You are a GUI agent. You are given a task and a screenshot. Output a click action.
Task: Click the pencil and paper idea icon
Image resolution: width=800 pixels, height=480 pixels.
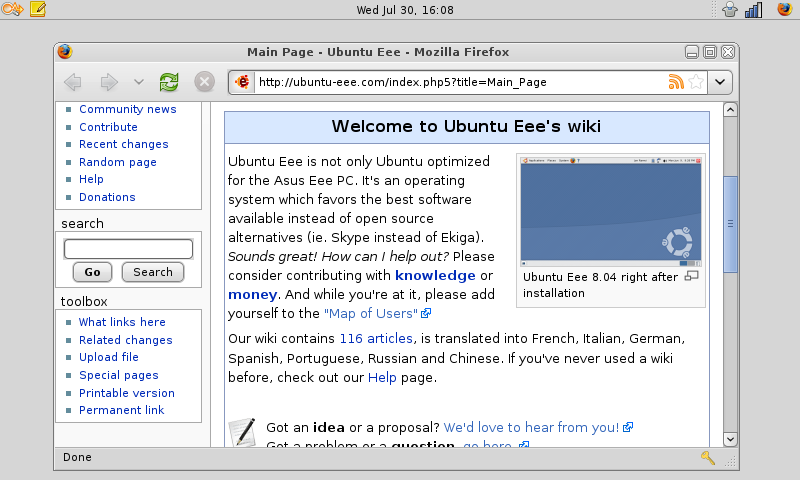click(x=242, y=433)
